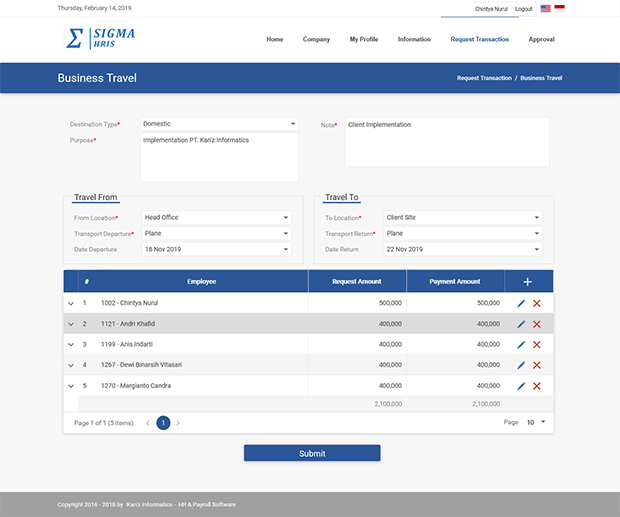The height and width of the screenshot is (517, 620).
Task: Open the Date Return picker
Action: (x=463, y=249)
